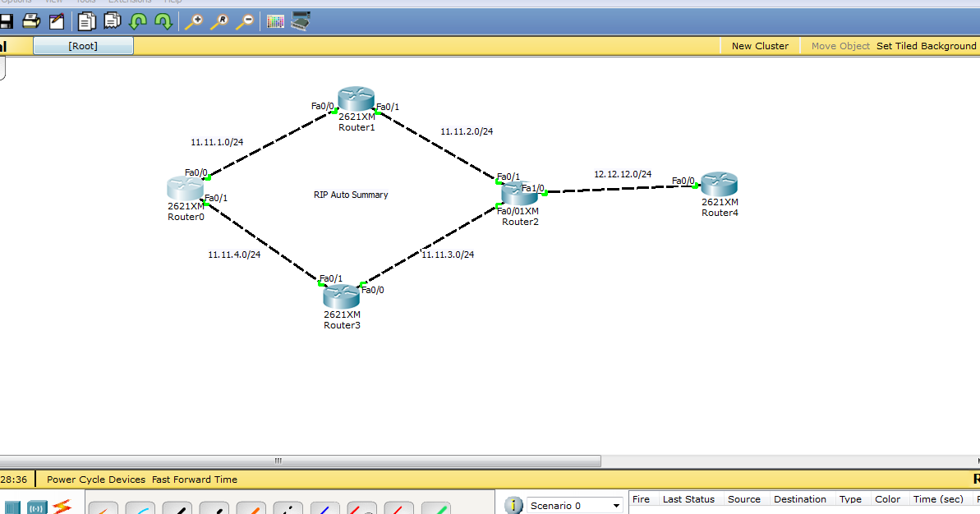Image resolution: width=980 pixels, height=514 pixels.
Task: Select the Zoom Out magnifier tool
Action: [244, 21]
